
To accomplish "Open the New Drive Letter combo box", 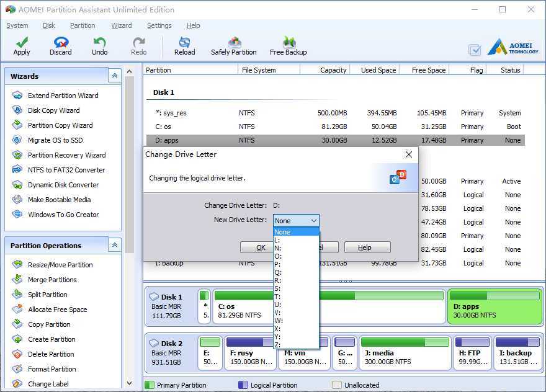I will coord(296,221).
